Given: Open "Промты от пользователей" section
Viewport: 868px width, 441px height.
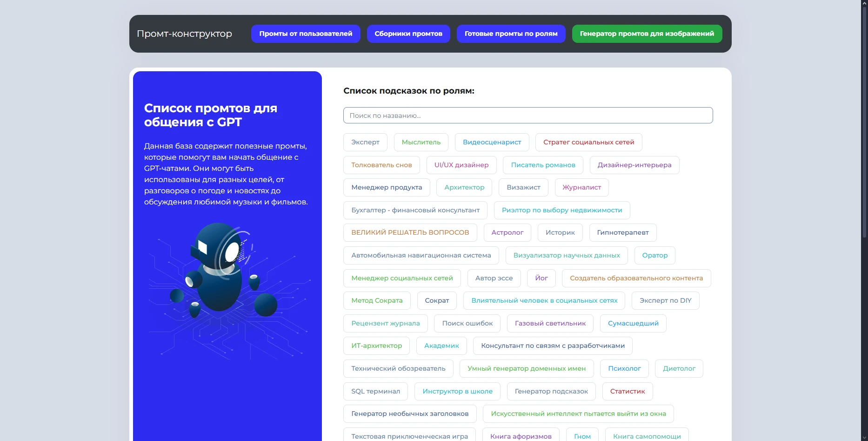Looking at the screenshot, I should tap(305, 34).
